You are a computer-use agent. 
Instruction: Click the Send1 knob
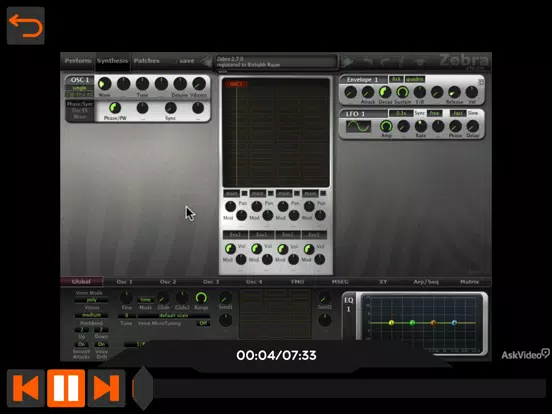pyautogui.click(x=225, y=298)
